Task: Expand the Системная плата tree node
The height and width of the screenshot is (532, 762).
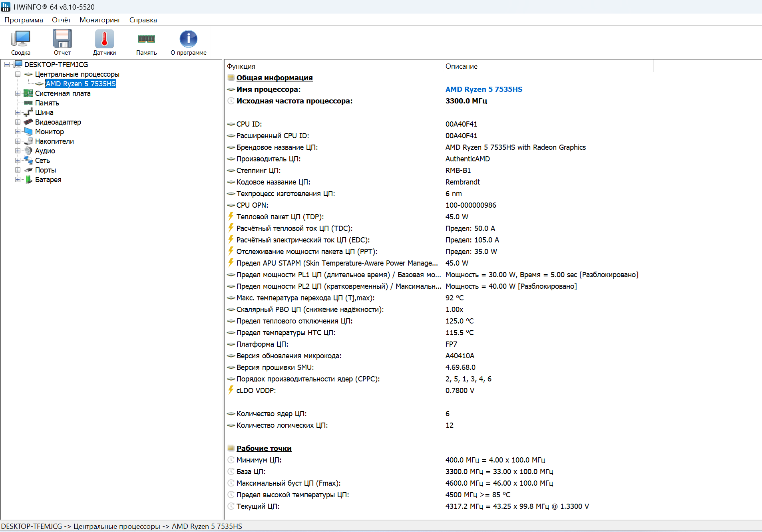Action: pyautogui.click(x=18, y=93)
